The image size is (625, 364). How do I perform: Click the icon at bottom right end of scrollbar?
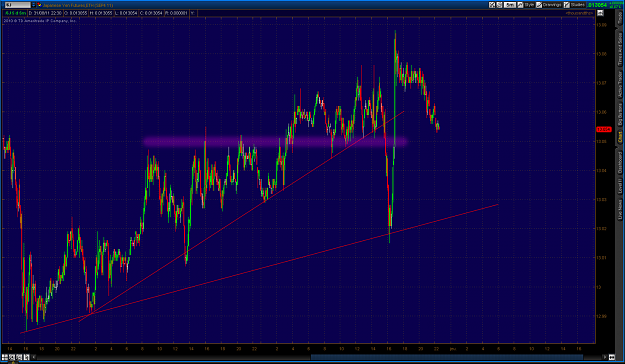[x=611, y=357]
